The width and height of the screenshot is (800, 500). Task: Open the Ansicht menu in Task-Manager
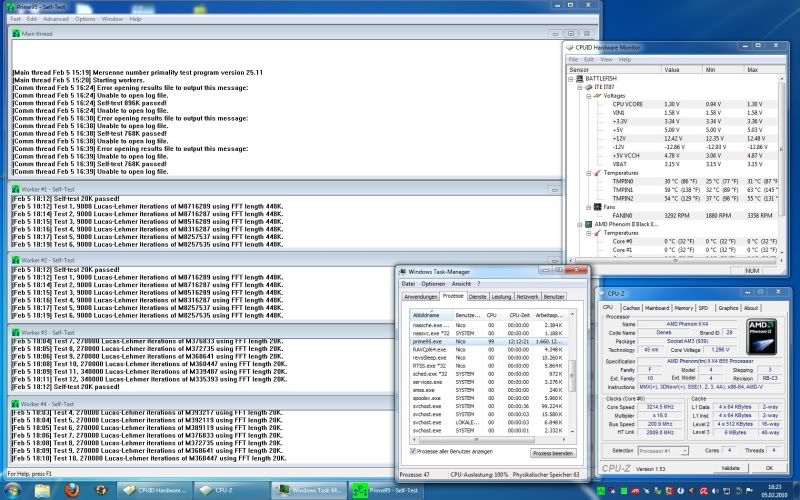(461, 284)
